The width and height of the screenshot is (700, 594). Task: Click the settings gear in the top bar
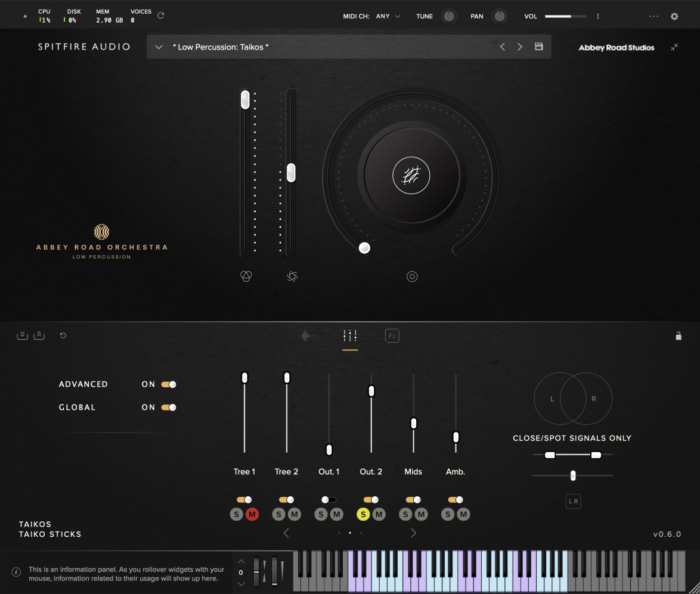click(674, 17)
